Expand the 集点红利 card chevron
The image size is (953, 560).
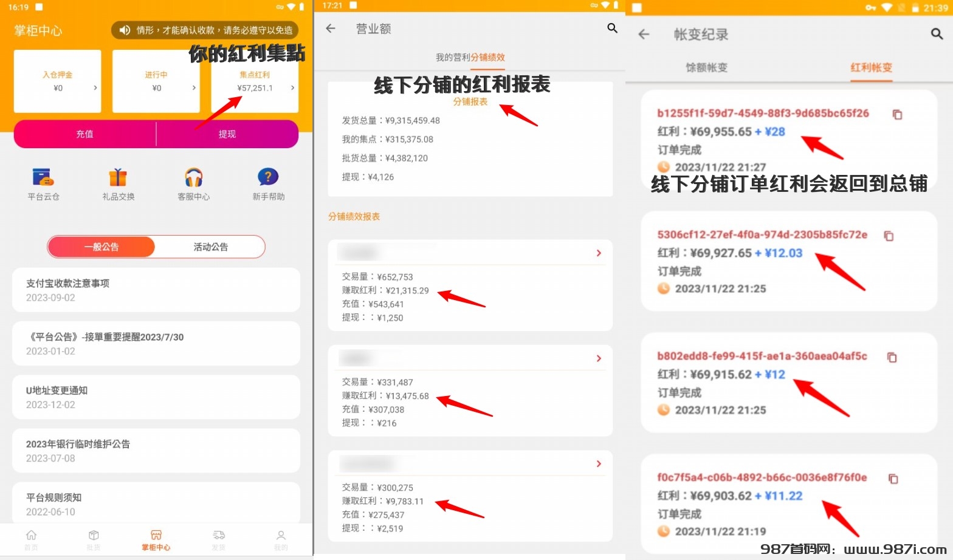click(x=292, y=88)
